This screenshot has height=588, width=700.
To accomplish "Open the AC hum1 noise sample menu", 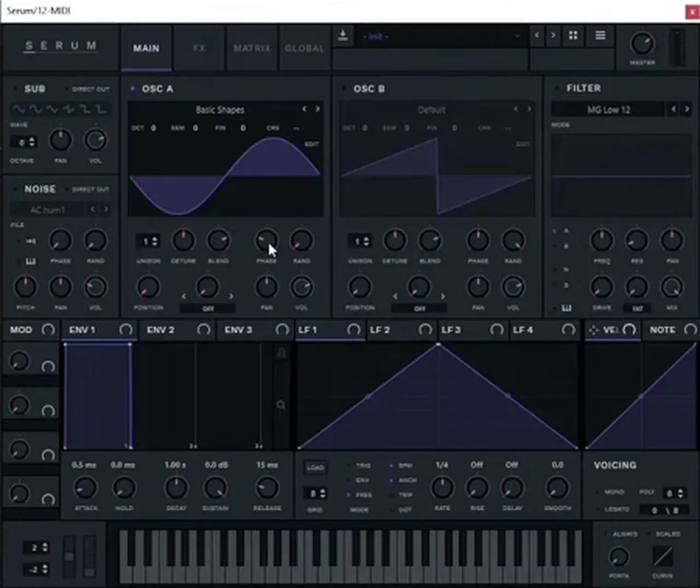I will (x=48, y=210).
